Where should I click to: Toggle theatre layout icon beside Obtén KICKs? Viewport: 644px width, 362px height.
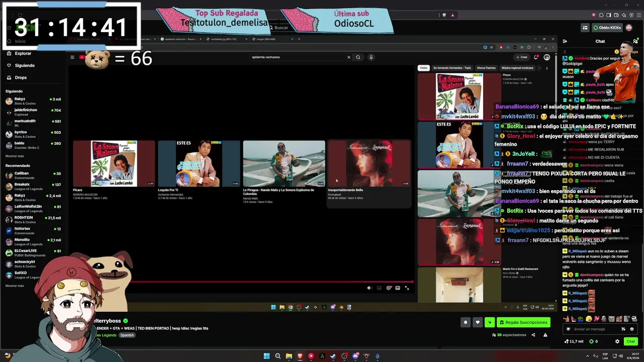coord(585,28)
